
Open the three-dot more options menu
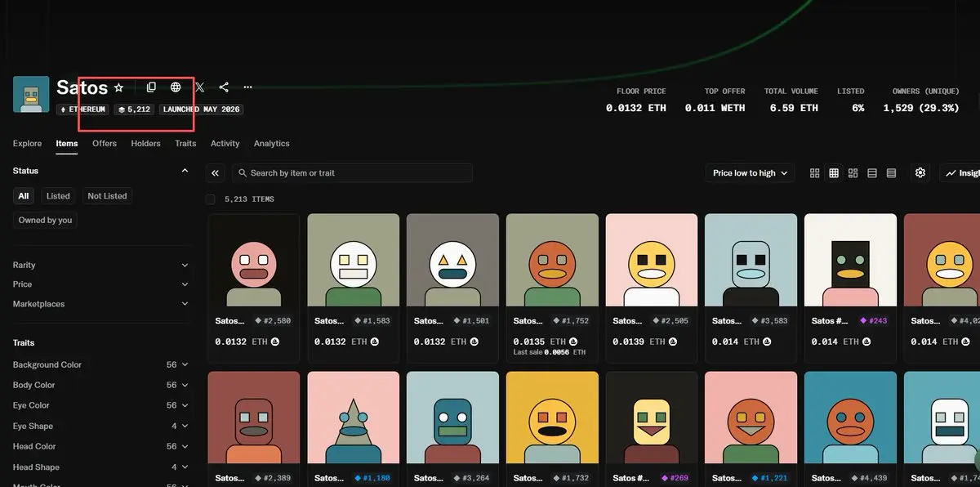(x=247, y=87)
